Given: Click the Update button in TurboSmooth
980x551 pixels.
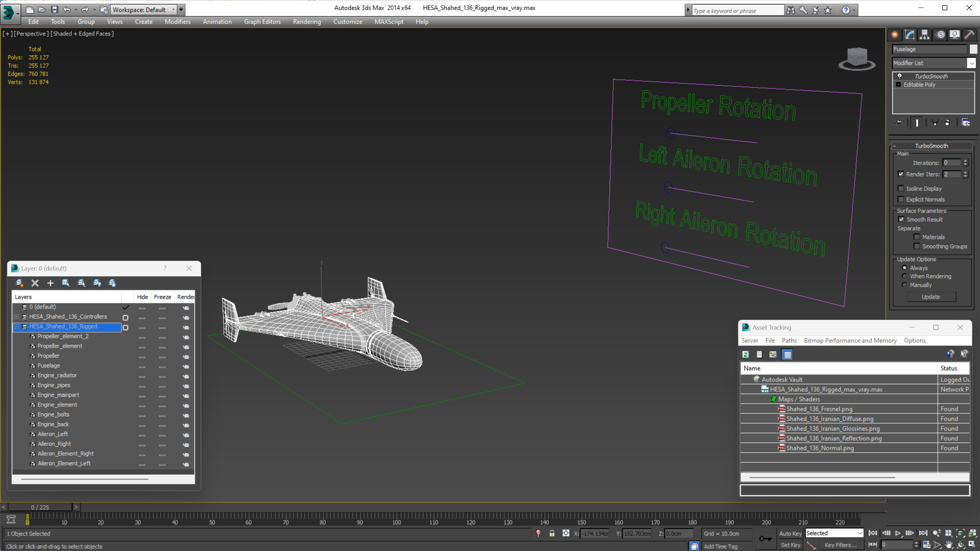Looking at the screenshot, I should point(931,297).
